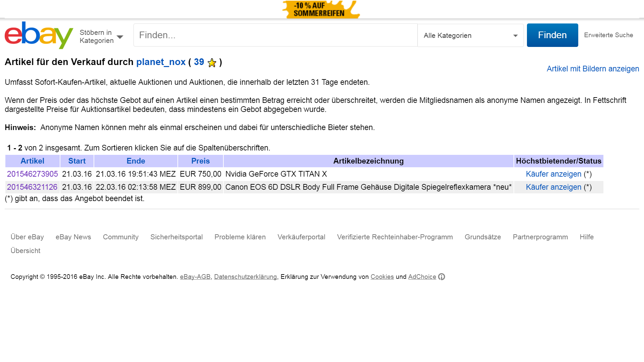644x362 pixels.
Task: Open the Sommerreifen banner ad
Action: [x=321, y=9]
